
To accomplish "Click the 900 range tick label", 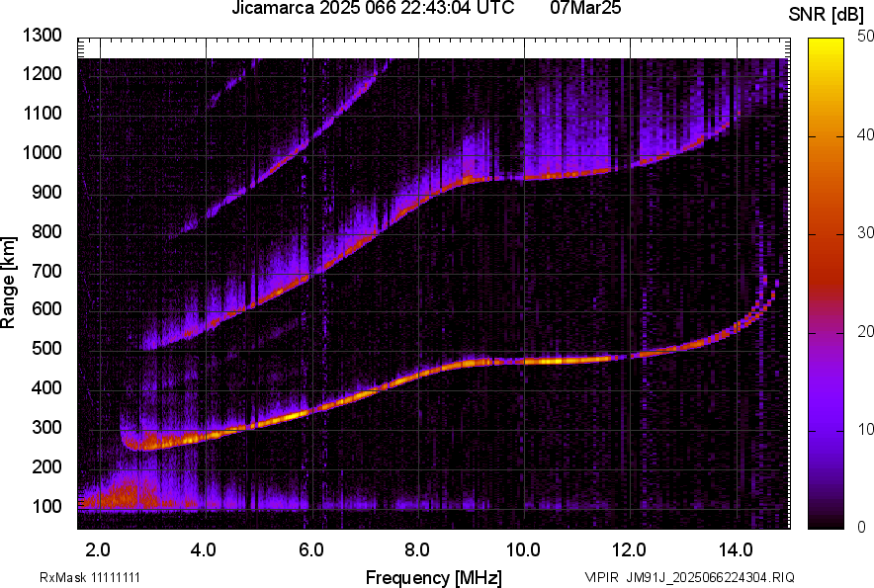I will [x=45, y=193].
